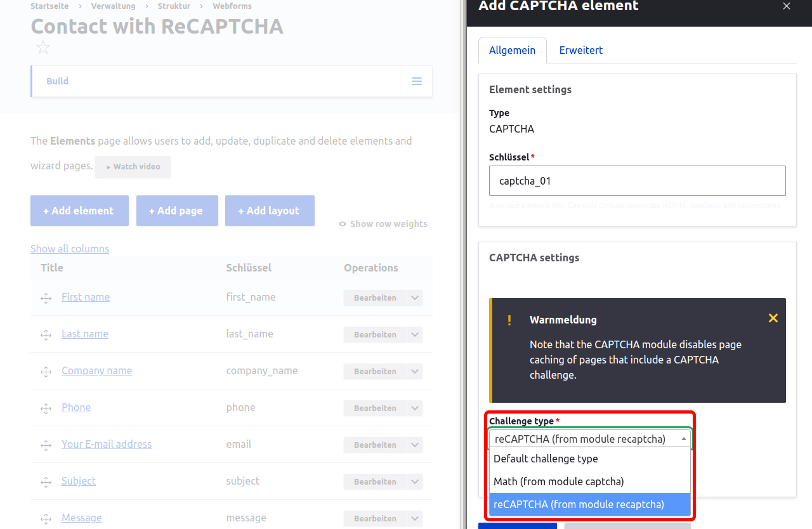812x529 pixels.
Task: Click Bearbeiten for Your E-mail address
Action: [375, 445]
